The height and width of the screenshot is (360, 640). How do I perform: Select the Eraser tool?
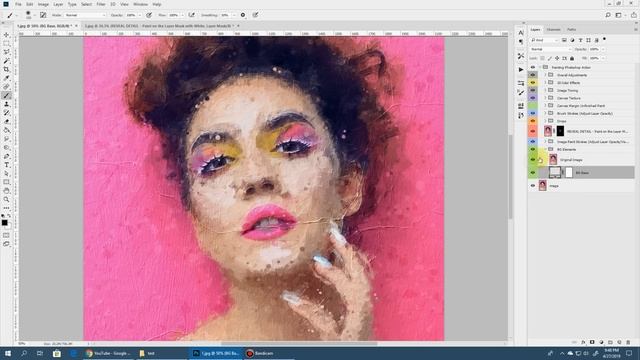pyautogui.click(x=6, y=121)
